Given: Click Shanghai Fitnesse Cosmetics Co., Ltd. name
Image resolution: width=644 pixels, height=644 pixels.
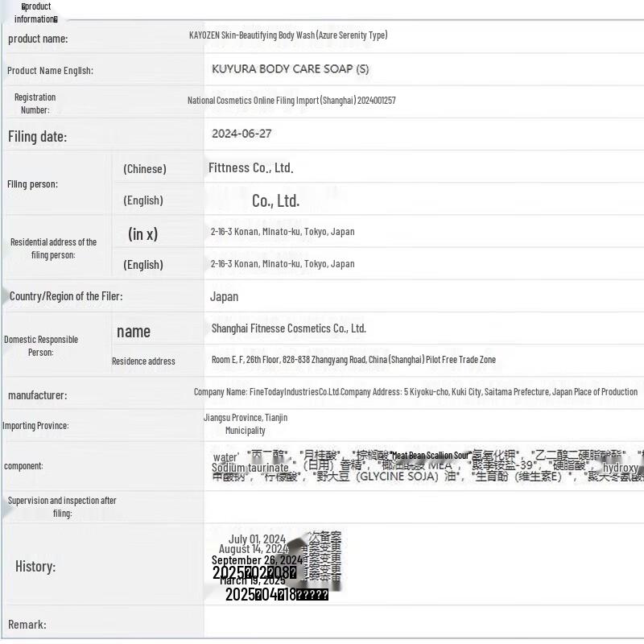Looking at the screenshot, I should 288,328.
